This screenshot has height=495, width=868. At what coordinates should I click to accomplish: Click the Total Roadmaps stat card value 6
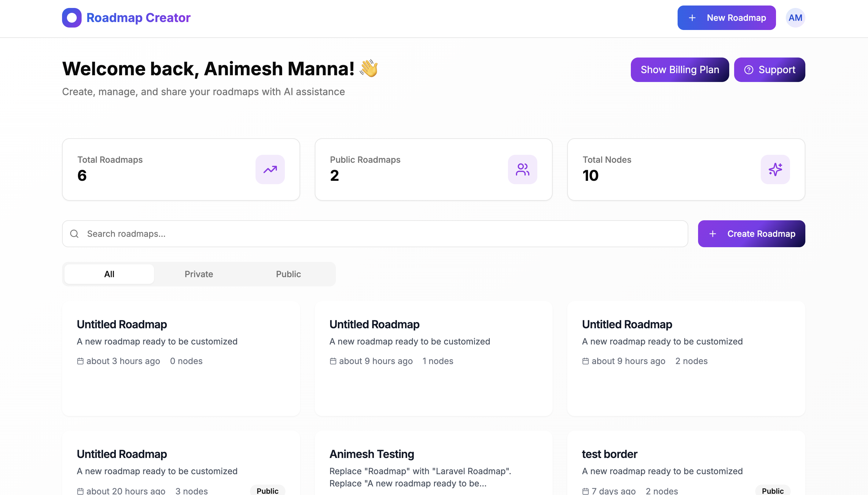[x=82, y=175]
